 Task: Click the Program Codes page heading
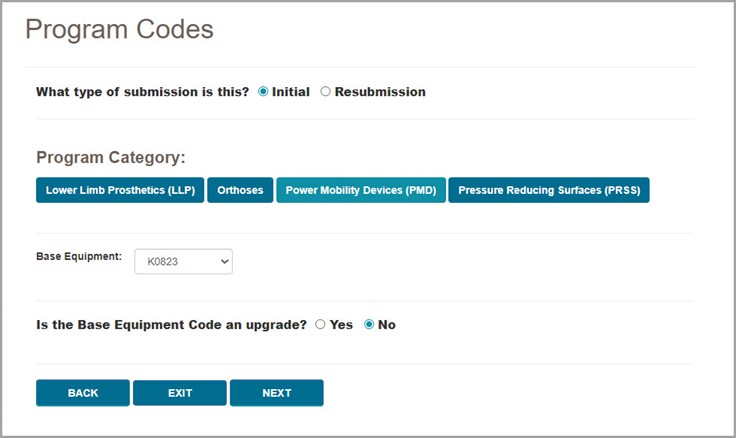point(119,30)
